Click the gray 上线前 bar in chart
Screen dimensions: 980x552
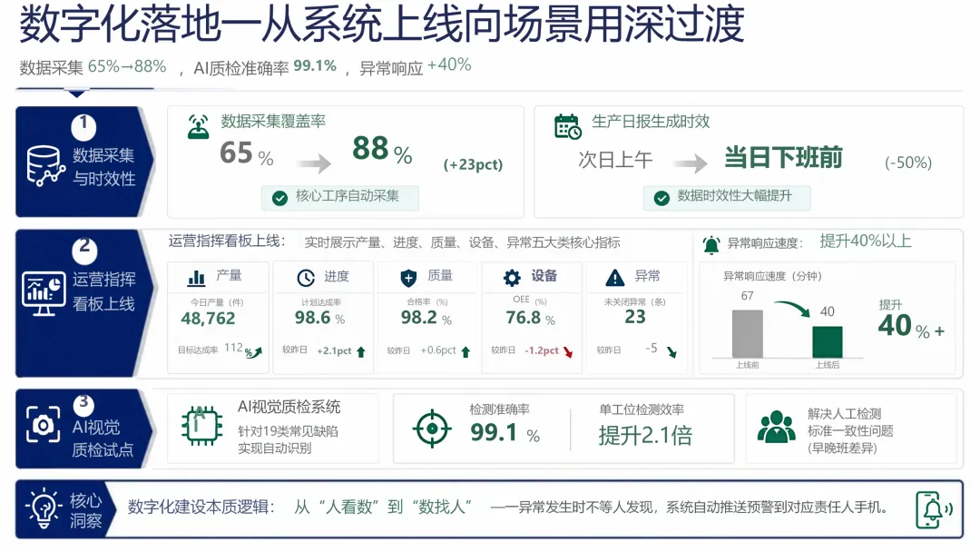pyautogui.click(x=748, y=333)
